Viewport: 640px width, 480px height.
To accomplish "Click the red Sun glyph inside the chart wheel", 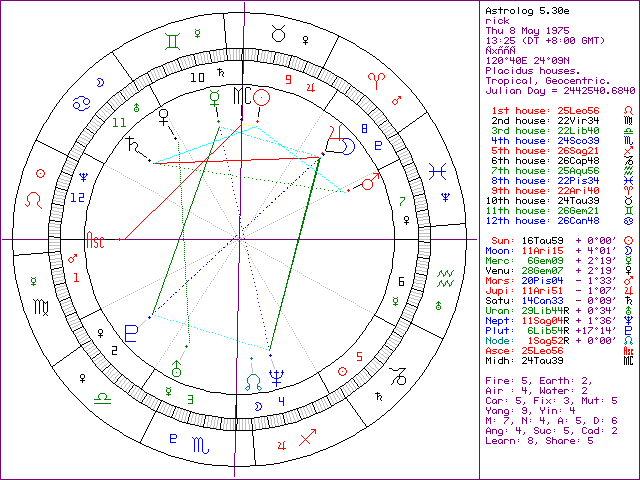I will click(261, 97).
